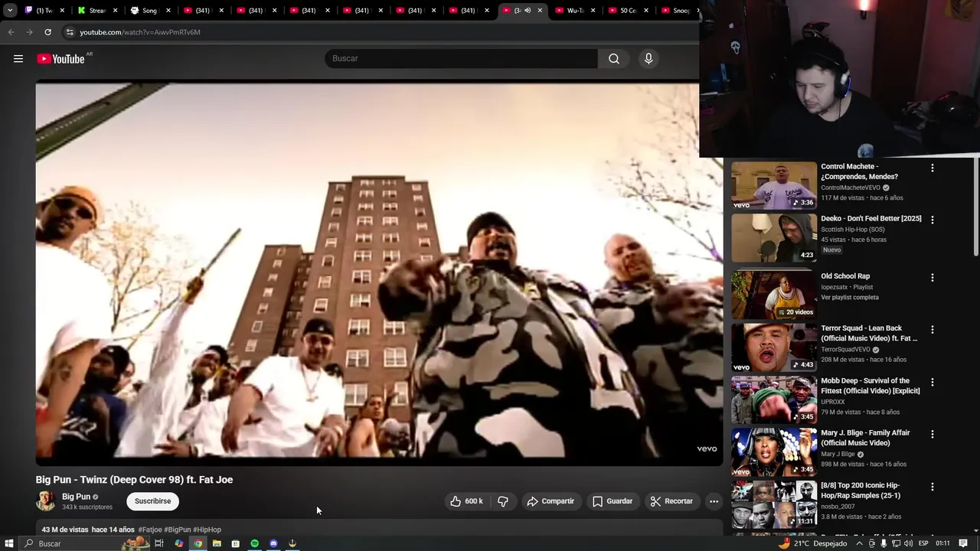Subscribe with the Suscribirse button
The height and width of the screenshot is (551, 980).
coord(152,501)
